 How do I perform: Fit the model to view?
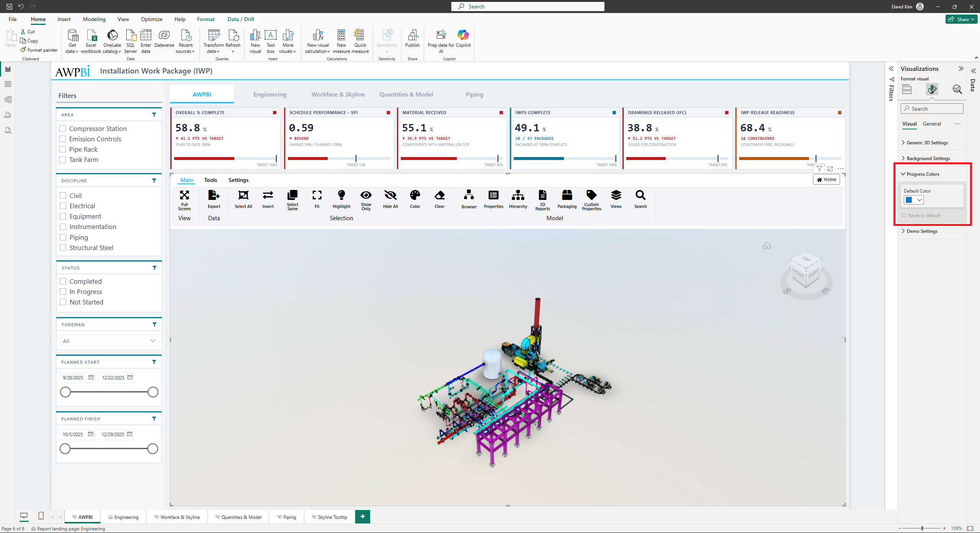click(x=317, y=199)
